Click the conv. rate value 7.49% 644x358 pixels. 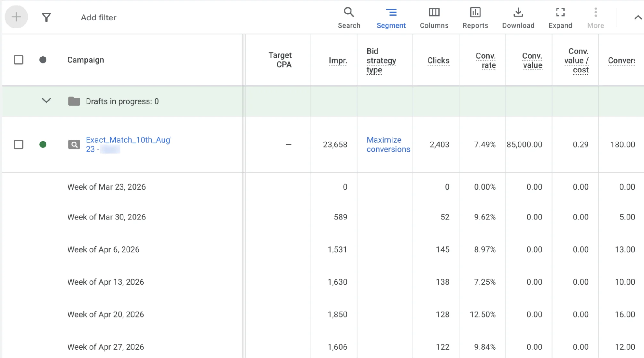485,145
